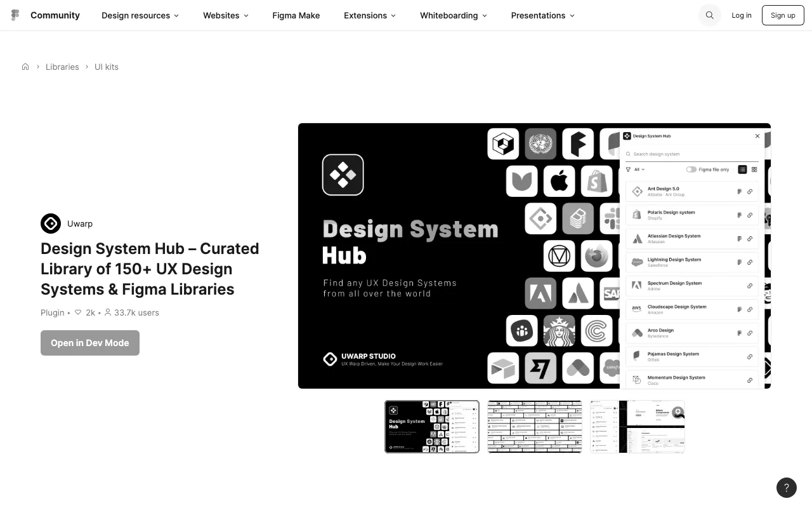Open Figma Make page
This screenshot has height=508, width=812.
296,15
